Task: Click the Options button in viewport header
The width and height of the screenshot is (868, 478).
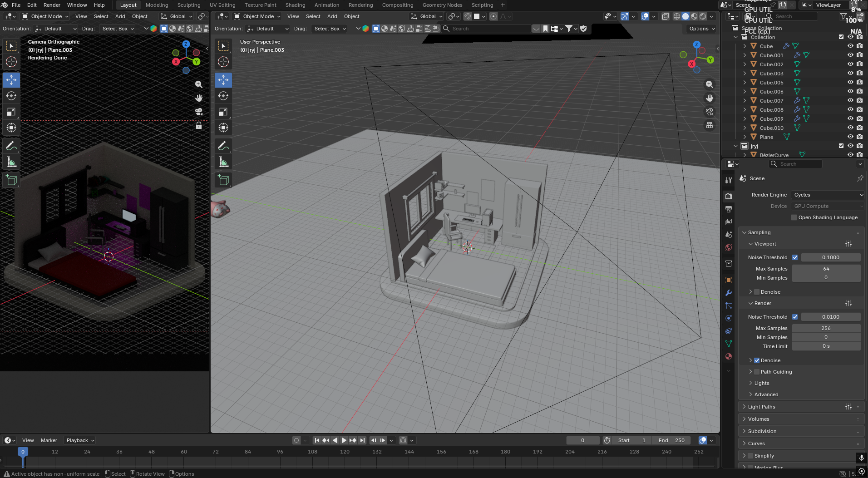Action: 701,29
